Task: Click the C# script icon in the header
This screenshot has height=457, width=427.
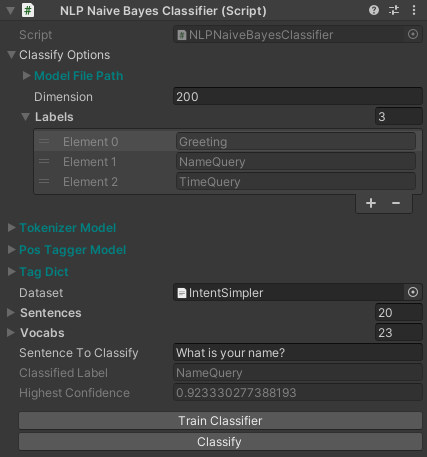Action: coord(28,10)
